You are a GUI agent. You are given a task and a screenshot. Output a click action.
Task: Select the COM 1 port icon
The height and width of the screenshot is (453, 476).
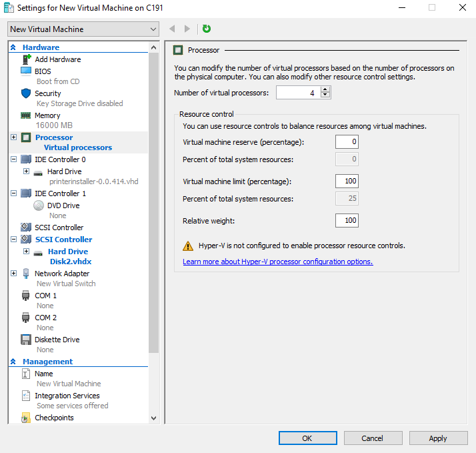click(x=26, y=296)
